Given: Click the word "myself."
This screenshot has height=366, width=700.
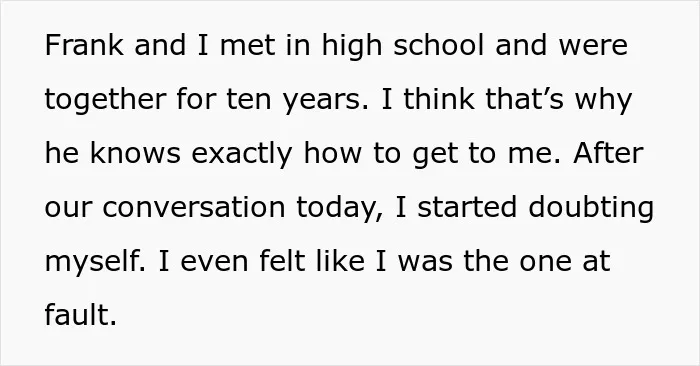Looking at the screenshot, I should [96, 262].
